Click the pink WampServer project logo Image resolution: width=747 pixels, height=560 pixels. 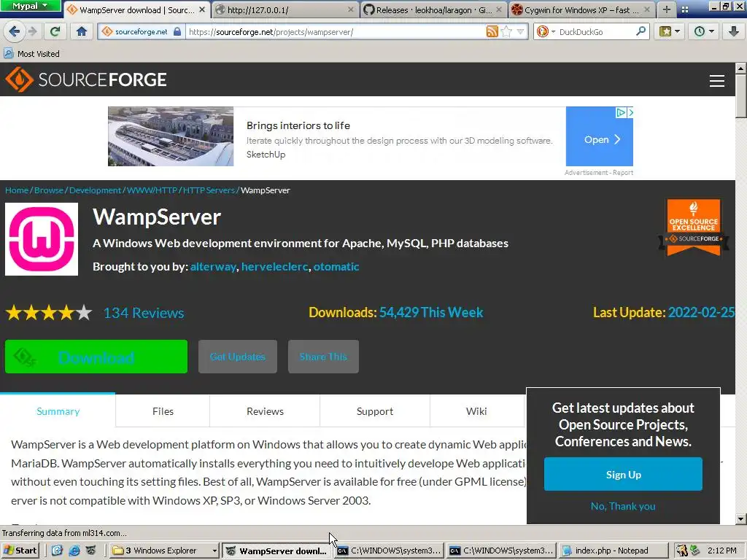(42, 239)
